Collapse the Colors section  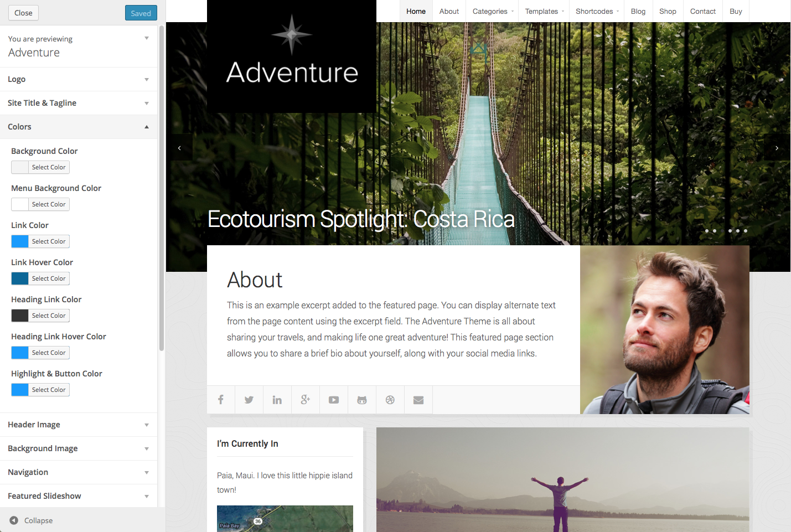pos(79,127)
